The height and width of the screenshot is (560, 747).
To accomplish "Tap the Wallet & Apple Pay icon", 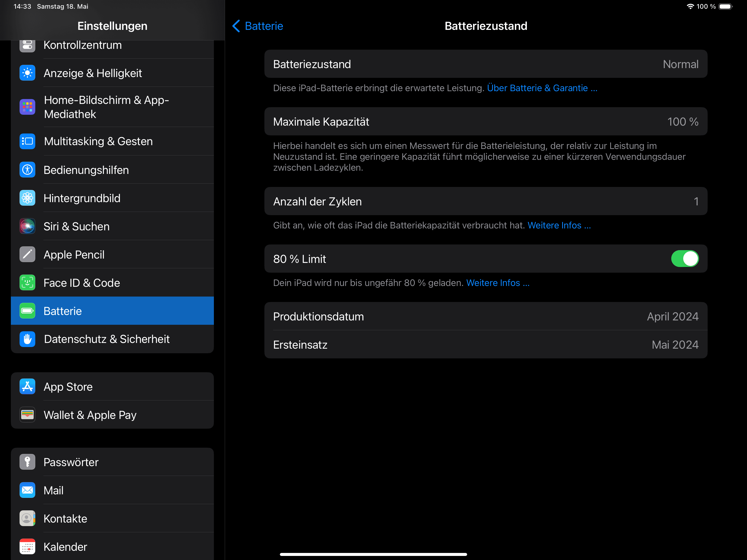I will tap(27, 415).
